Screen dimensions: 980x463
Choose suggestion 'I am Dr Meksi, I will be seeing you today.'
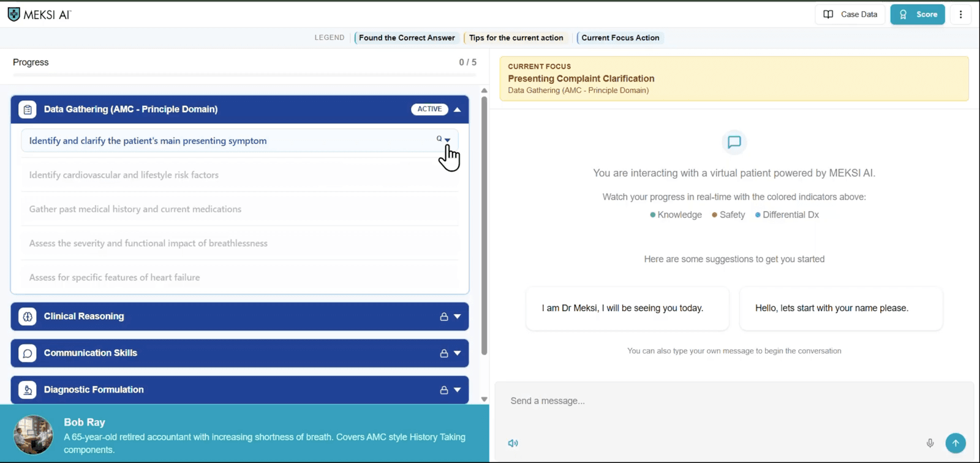point(628,309)
